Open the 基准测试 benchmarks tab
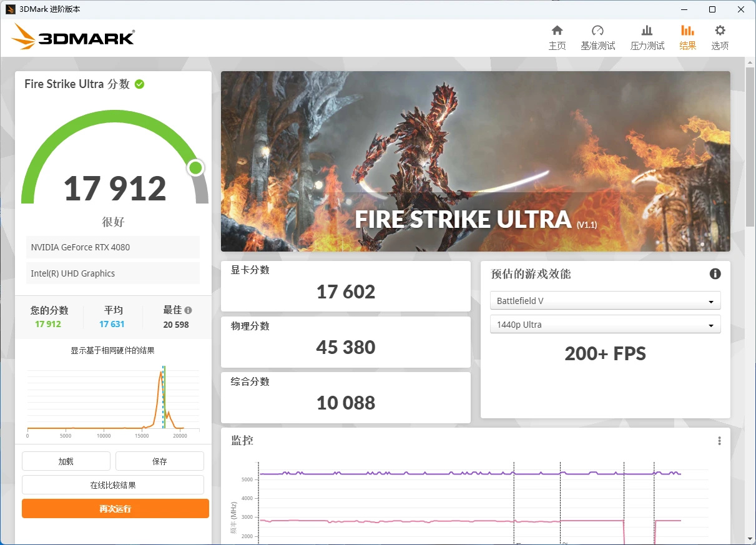The height and width of the screenshot is (545, 756). click(597, 37)
